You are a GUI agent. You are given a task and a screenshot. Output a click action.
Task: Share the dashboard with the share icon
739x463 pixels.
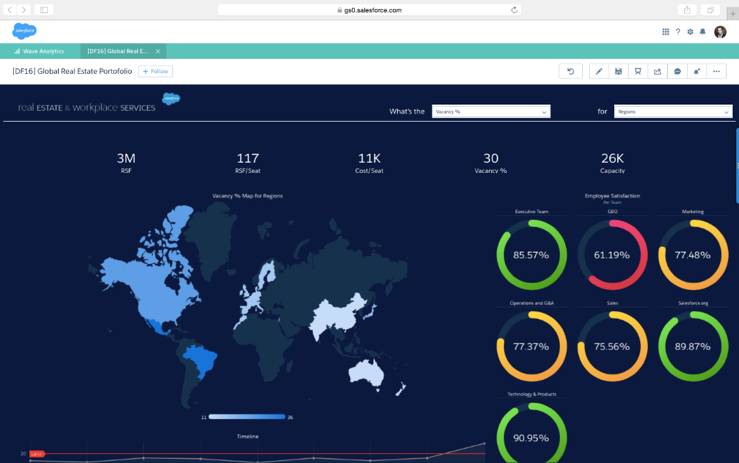click(x=657, y=72)
